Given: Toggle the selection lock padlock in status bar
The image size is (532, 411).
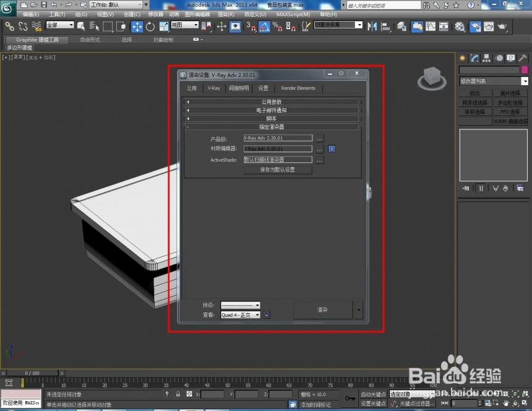Looking at the screenshot, I should coord(178,394).
